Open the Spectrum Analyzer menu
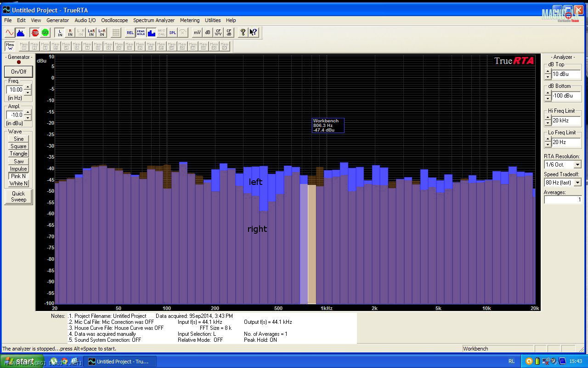 (154, 20)
